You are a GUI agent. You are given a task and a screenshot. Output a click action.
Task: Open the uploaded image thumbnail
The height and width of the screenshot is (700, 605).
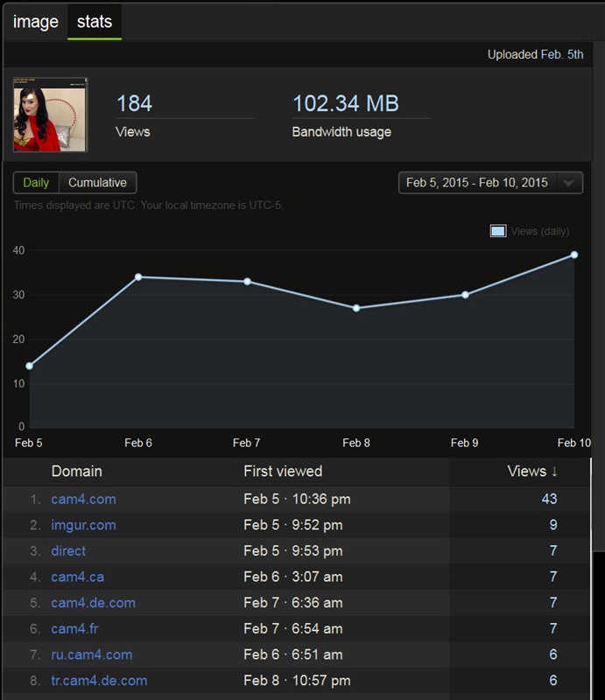pos(50,115)
